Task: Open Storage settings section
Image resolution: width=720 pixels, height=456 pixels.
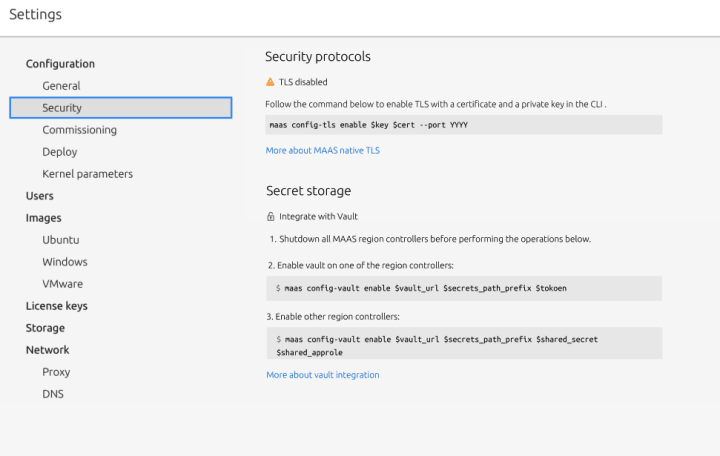Action: click(x=45, y=328)
